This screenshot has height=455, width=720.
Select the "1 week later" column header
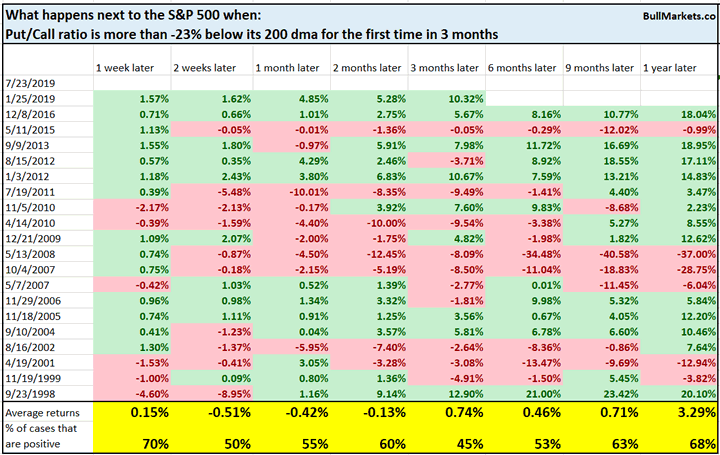tap(124, 67)
